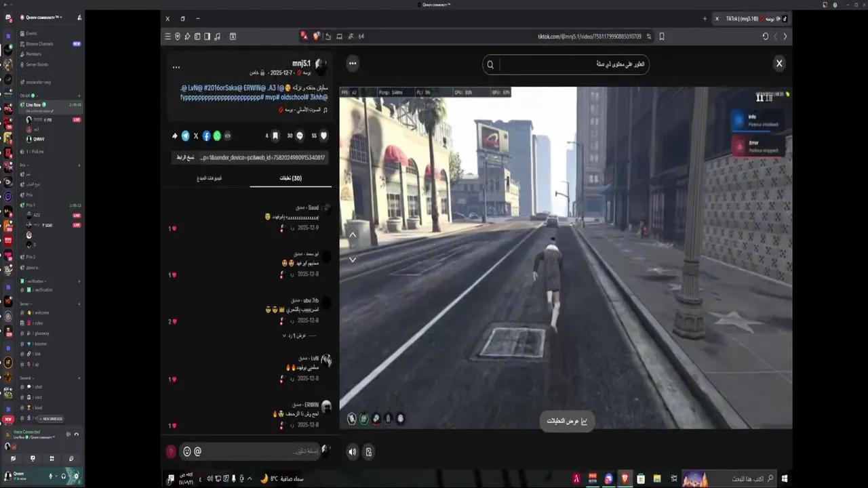Open the link channel
The image size is (868, 488).
[x=50, y=354]
